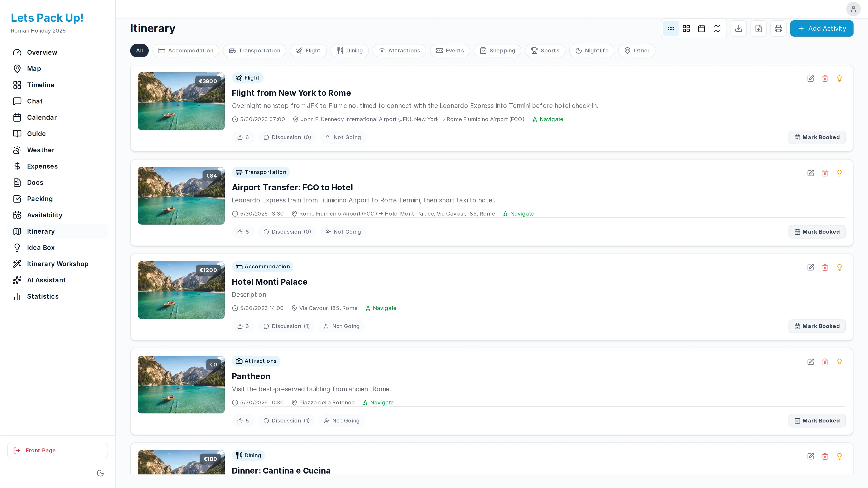The height and width of the screenshot is (488, 868).
Task: Click the download itinerary icon
Action: [x=739, y=29]
